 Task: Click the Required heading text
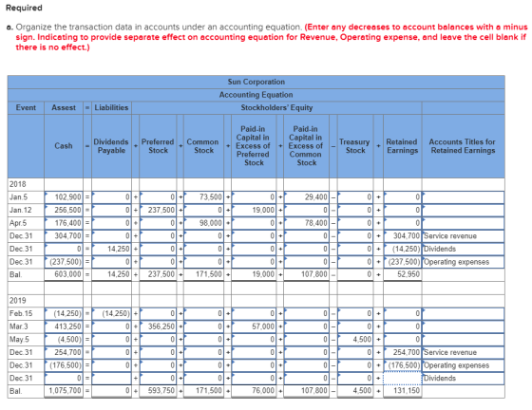[24, 8]
